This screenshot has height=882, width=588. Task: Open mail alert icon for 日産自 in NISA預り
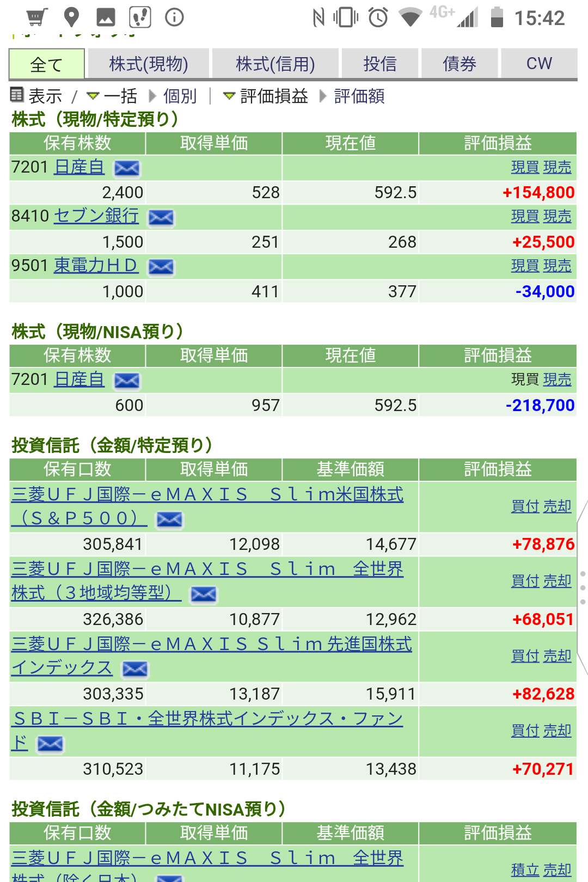pyautogui.click(x=126, y=381)
